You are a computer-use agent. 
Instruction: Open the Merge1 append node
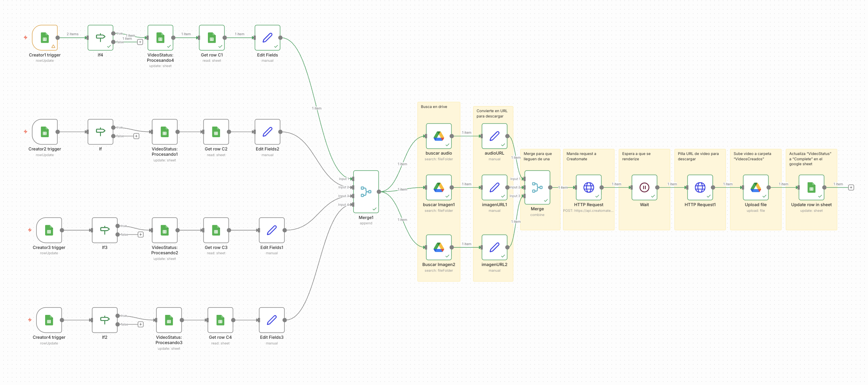tap(366, 192)
